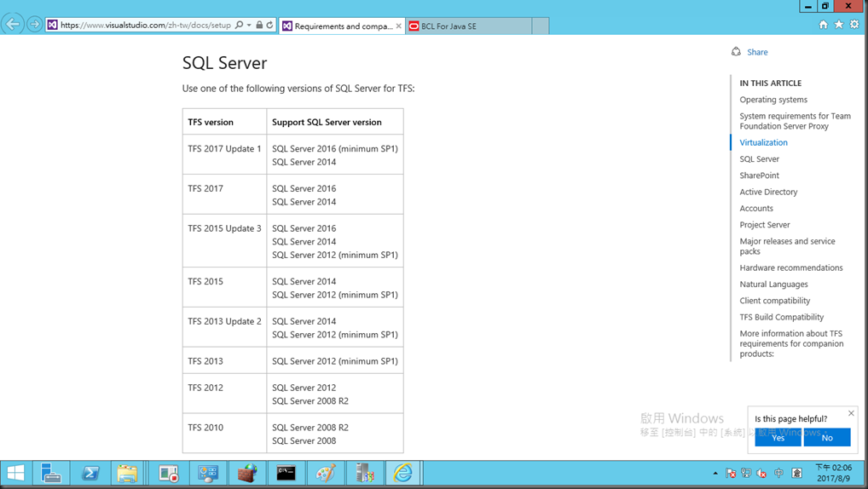Go back with the browser back arrow
Screen dimensions: 868x489
pos(12,25)
